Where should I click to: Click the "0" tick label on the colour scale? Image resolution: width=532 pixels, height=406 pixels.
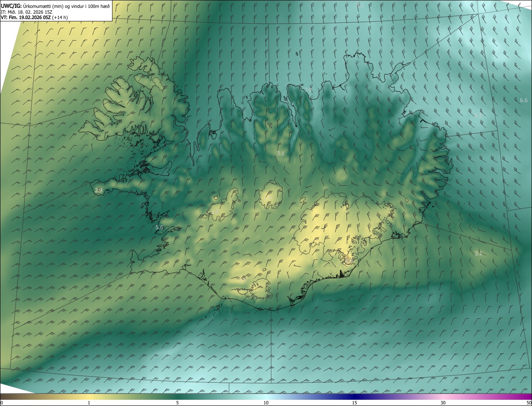2,403
